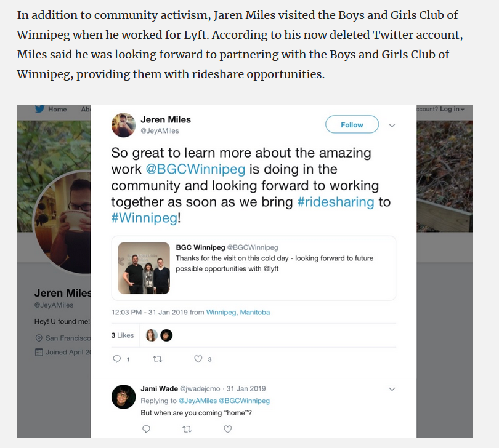
Task: Click the tweet timestamp 12:03 PM - 31 Jan 2019
Action: (150, 312)
